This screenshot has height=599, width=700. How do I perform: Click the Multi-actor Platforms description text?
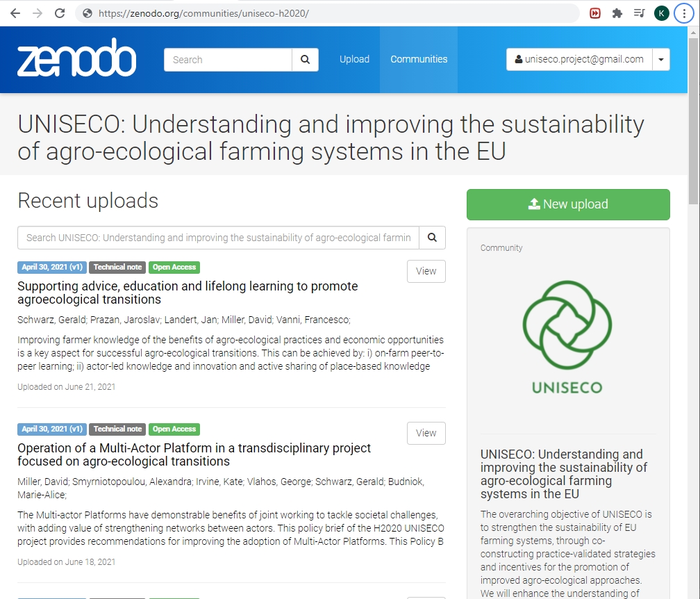[231, 528]
